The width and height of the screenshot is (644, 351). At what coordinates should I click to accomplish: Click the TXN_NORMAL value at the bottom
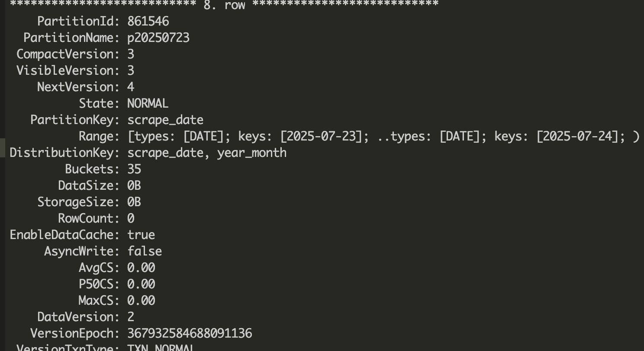pos(161,348)
